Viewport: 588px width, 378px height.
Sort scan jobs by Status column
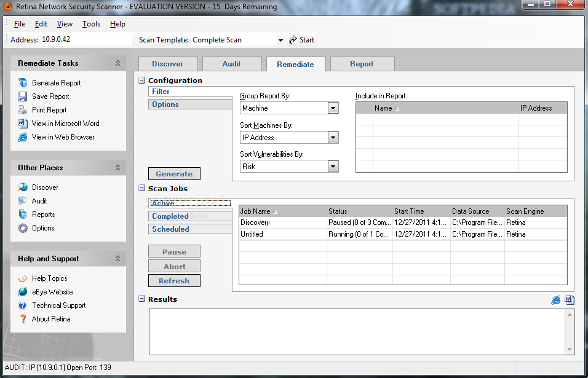coord(360,211)
